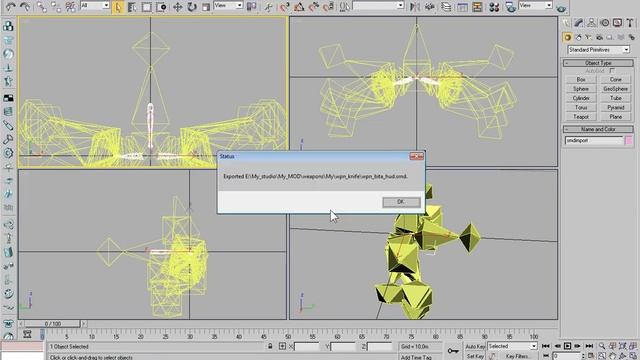Switch to the Modify command panel tab

coord(578,23)
